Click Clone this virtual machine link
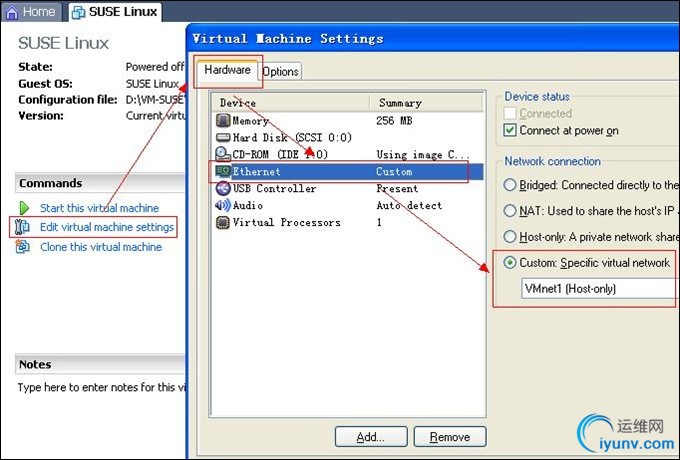Viewport: 680px width, 460px height. (101, 247)
